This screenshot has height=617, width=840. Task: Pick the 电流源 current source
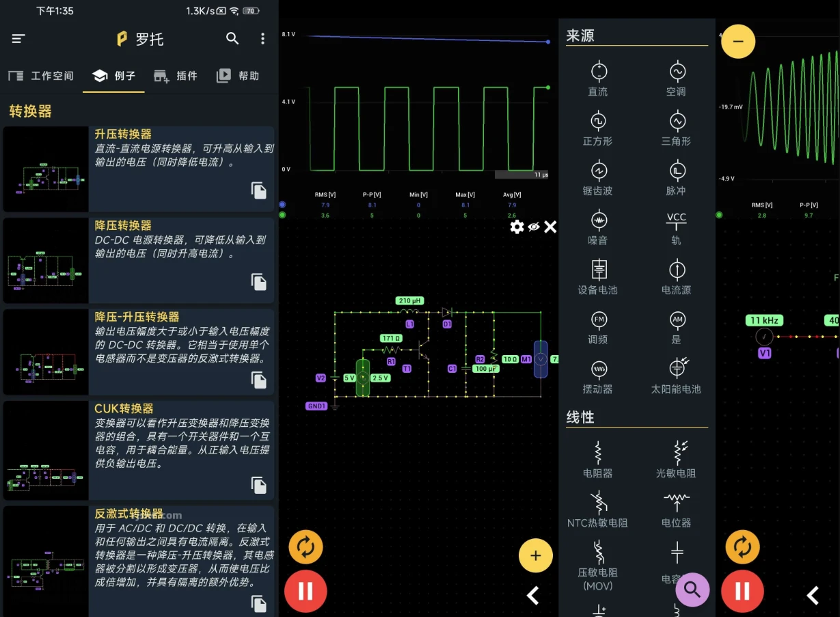point(676,277)
